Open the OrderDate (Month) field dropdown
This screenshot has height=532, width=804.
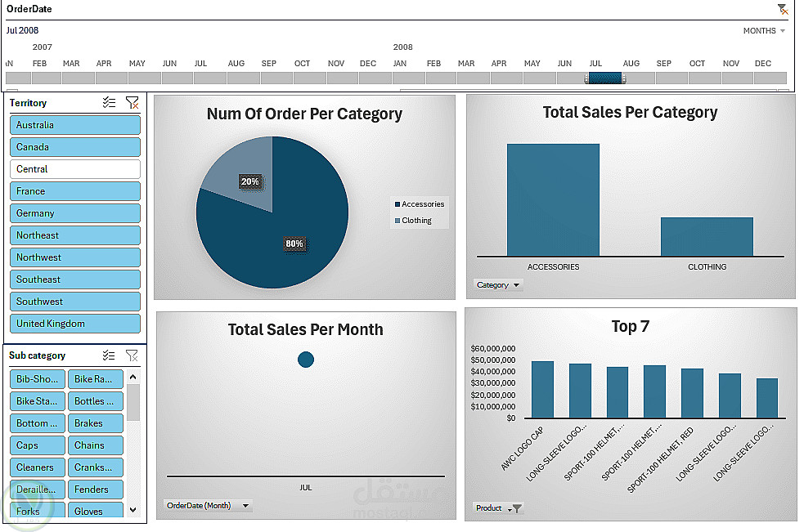click(x=208, y=505)
